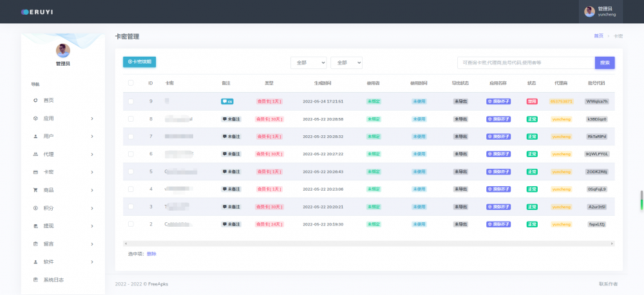Open the second 全部 filter dropdown
Screen dimensions: 644x295
(x=346, y=62)
